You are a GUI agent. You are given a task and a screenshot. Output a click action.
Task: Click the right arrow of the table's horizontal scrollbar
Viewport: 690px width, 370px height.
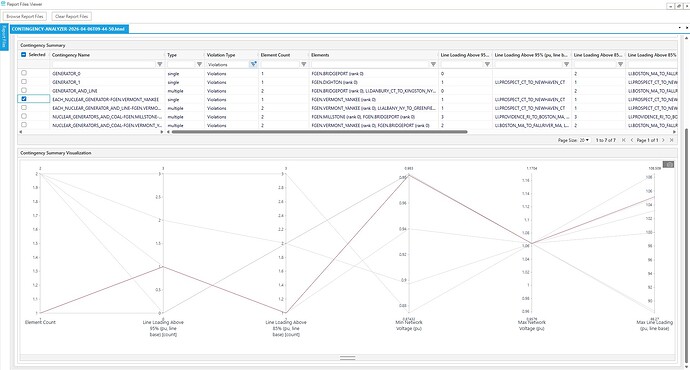(675, 132)
